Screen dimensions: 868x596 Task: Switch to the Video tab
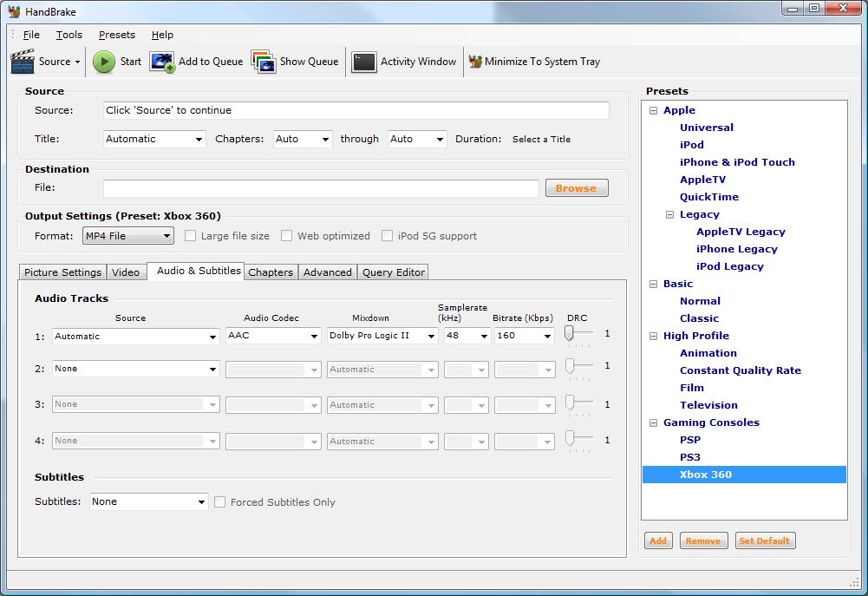[x=126, y=272]
